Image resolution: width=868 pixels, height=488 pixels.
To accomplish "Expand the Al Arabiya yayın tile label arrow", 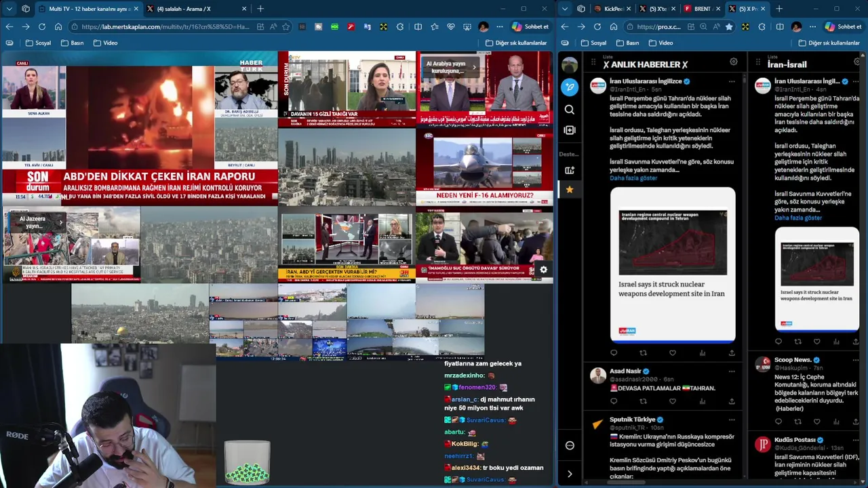I will [474, 67].
